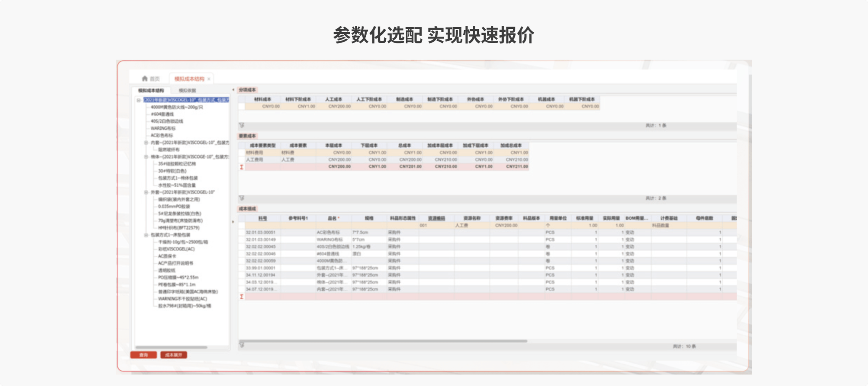The image size is (868, 386).
Task: Click the sigma icon in 要素成本 total row
Action: 242,167
